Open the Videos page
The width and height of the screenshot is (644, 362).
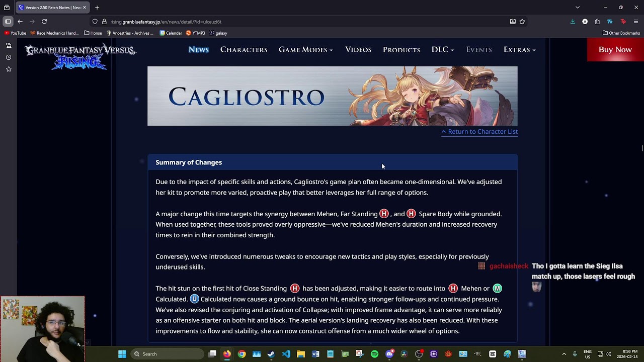pos(358,50)
